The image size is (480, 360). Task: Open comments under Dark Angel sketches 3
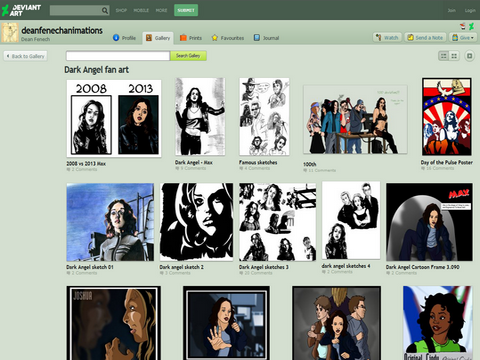[256, 273]
